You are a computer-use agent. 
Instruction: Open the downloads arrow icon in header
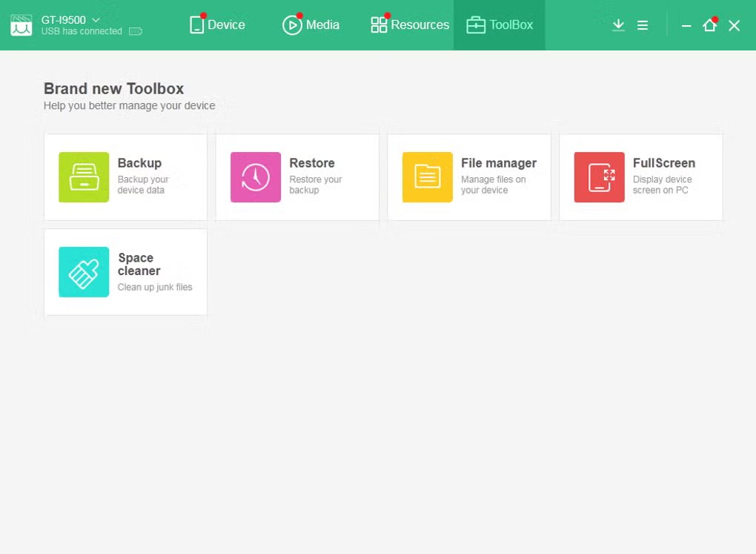click(618, 25)
